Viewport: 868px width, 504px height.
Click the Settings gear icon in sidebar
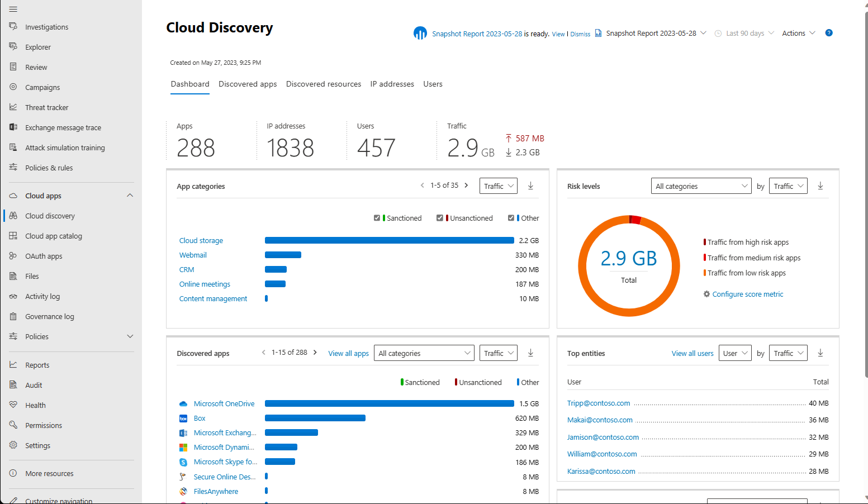13,445
